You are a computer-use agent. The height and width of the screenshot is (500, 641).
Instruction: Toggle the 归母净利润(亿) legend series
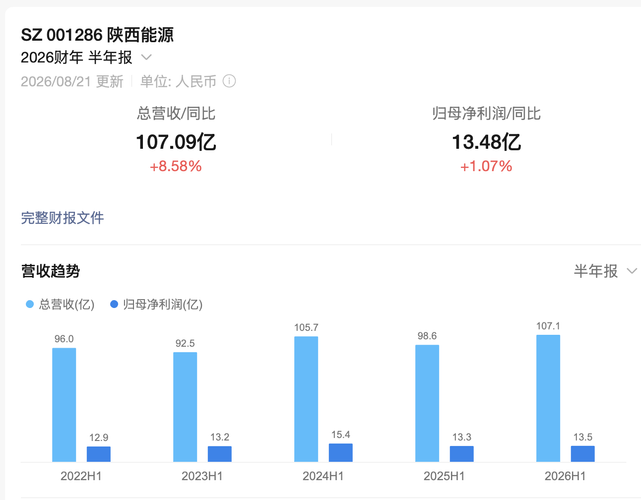(157, 304)
